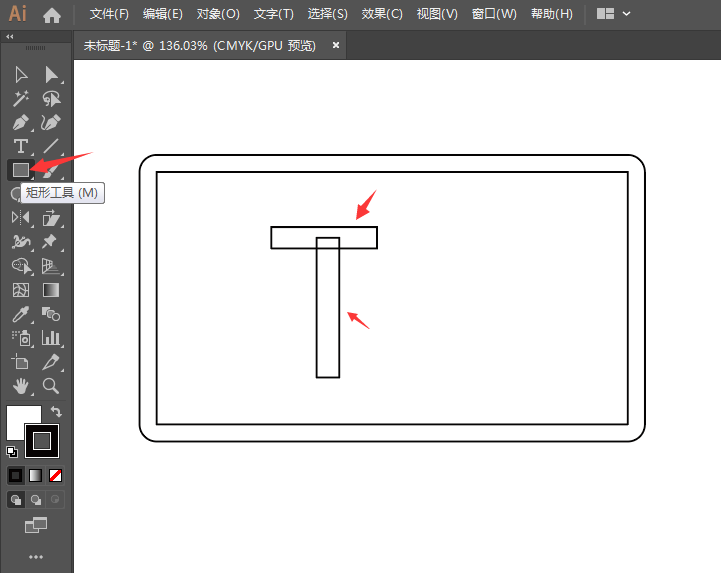Select the Selection tool (black arrow outline)
This screenshot has width=721, height=573.
click(x=21, y=74)
